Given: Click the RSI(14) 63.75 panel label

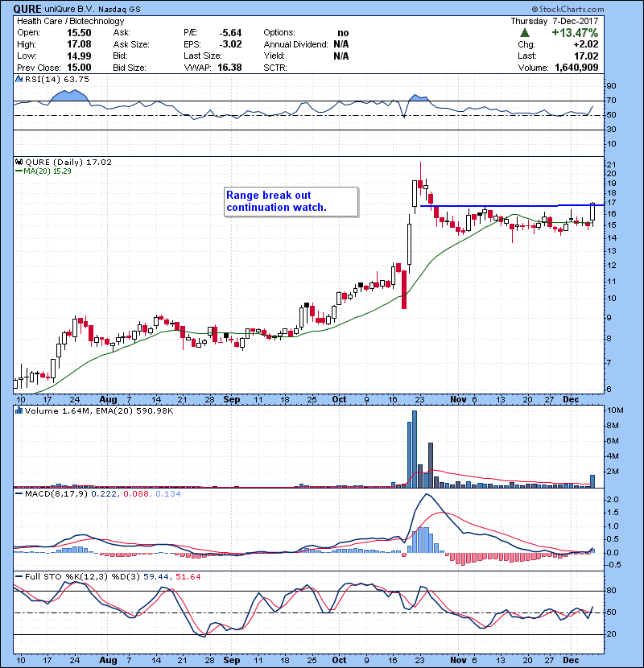Looking at the screenshot, I should [x=57, y=79].
